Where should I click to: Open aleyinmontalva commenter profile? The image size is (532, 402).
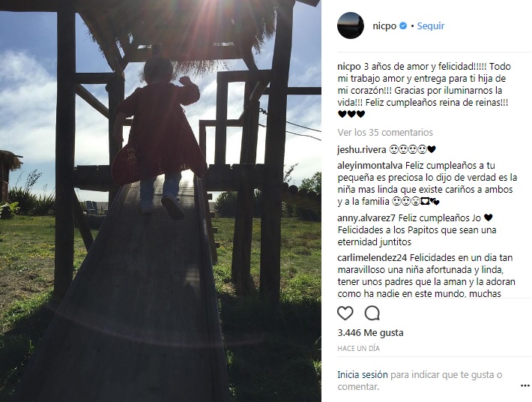coord(370,165)
